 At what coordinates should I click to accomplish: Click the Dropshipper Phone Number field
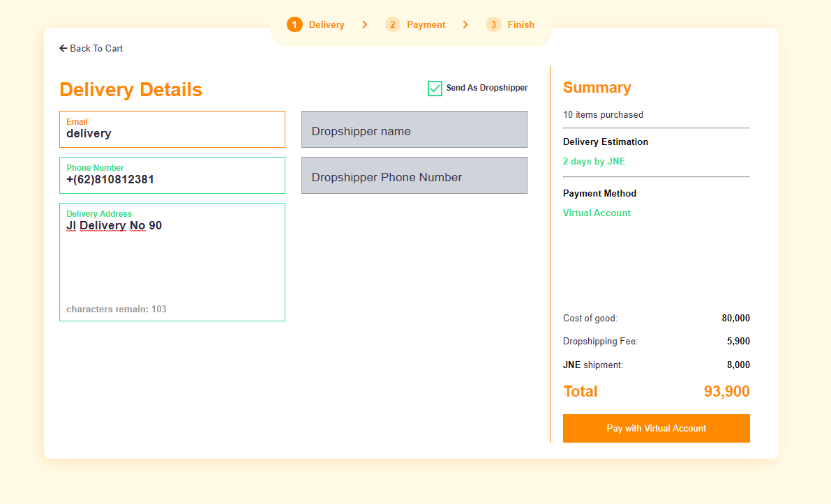[x=414, y=175]
